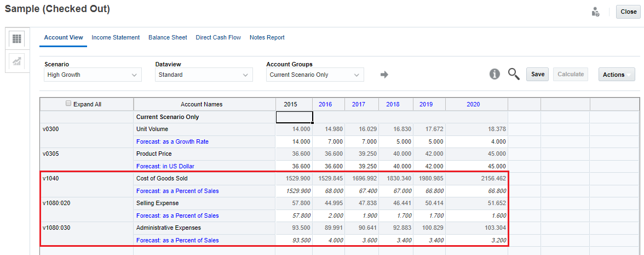The image size is (644, 255).
Task: Click the Close button
Action: coord(628,12)
